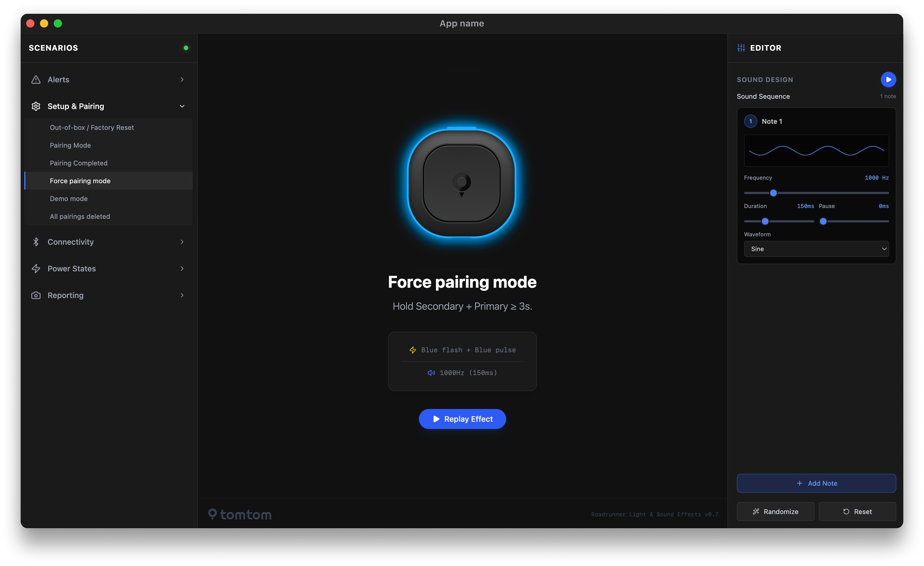Image resolution: width=924 pixels, height=566 pixels.
Task: Expand the Connectivity chevron
Action: 182,242
